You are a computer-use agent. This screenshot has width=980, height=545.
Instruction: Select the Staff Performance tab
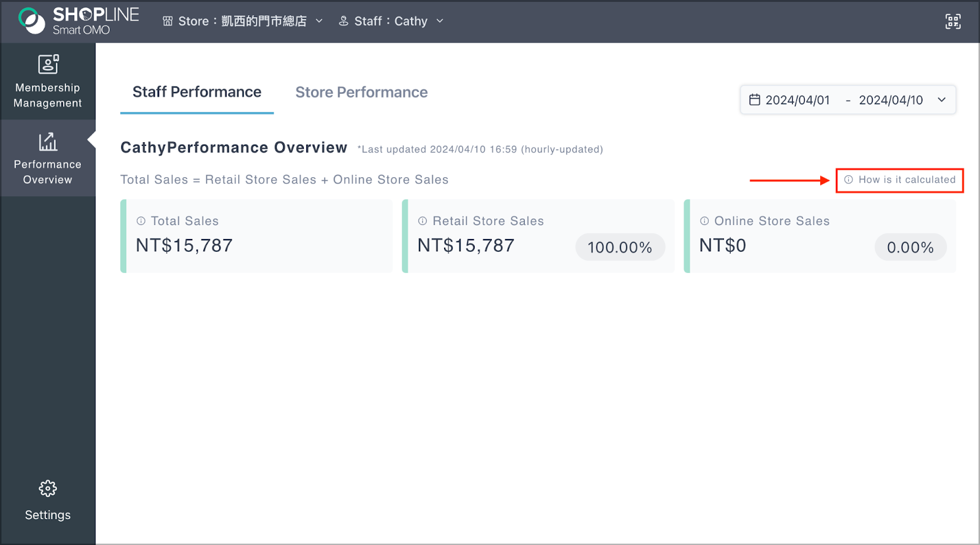[x=197, y=93]
